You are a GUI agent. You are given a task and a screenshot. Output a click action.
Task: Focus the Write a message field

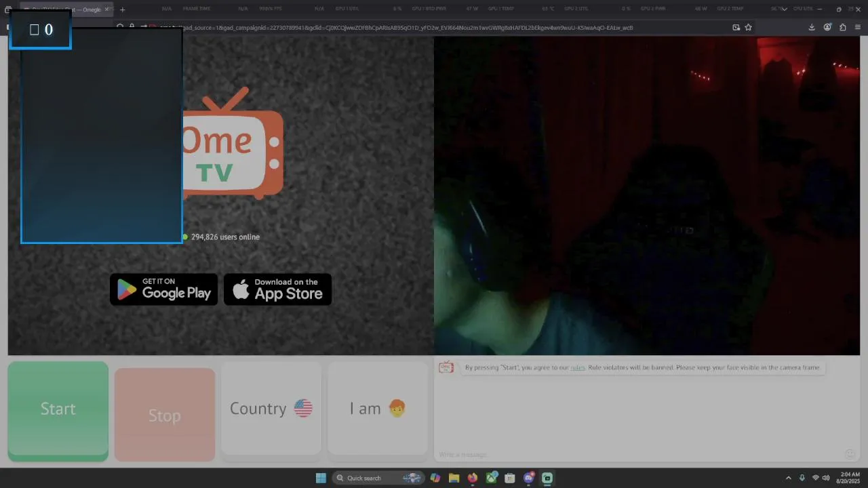pos(637,454)
